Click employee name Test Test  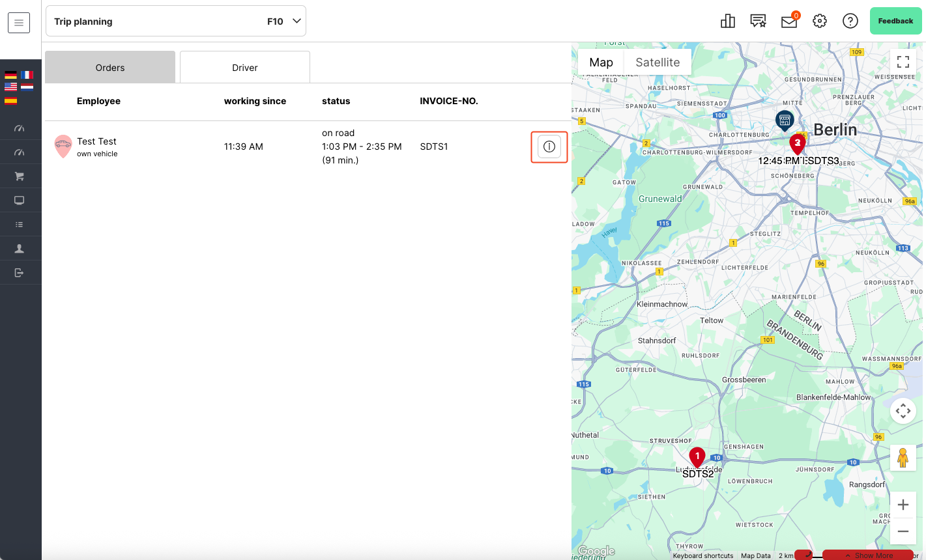[96, 141]
